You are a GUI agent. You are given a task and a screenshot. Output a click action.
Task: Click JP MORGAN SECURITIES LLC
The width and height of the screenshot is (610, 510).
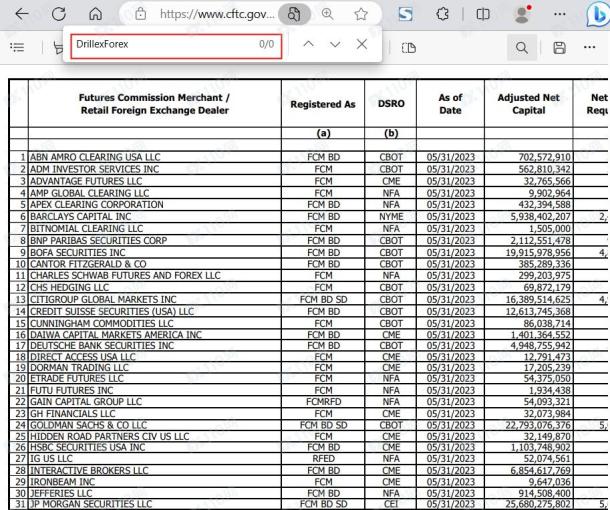point(91,504)
